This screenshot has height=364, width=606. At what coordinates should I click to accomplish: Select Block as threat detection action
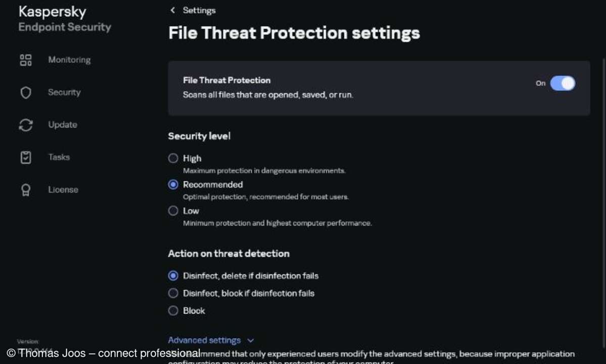(x=173, y=310)
